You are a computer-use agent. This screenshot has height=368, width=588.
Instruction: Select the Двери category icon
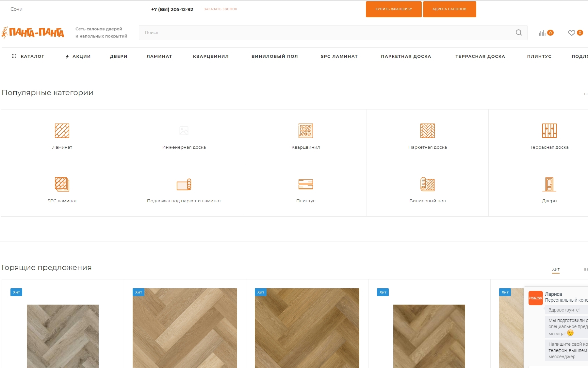[x=549, y=184]
